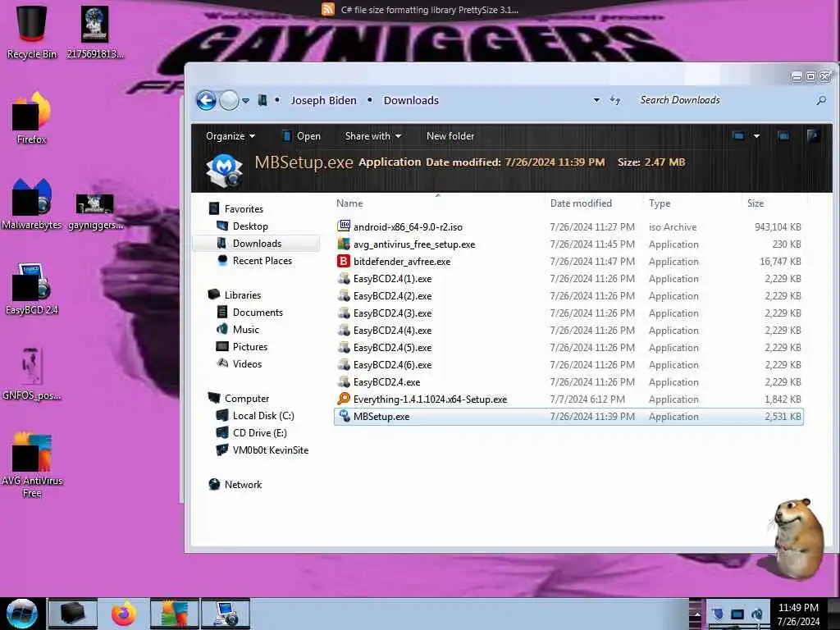Select EasyBCD2.4(1).exe in the list
This screenshot has width=840, height=630.
(x=568, y=279)
